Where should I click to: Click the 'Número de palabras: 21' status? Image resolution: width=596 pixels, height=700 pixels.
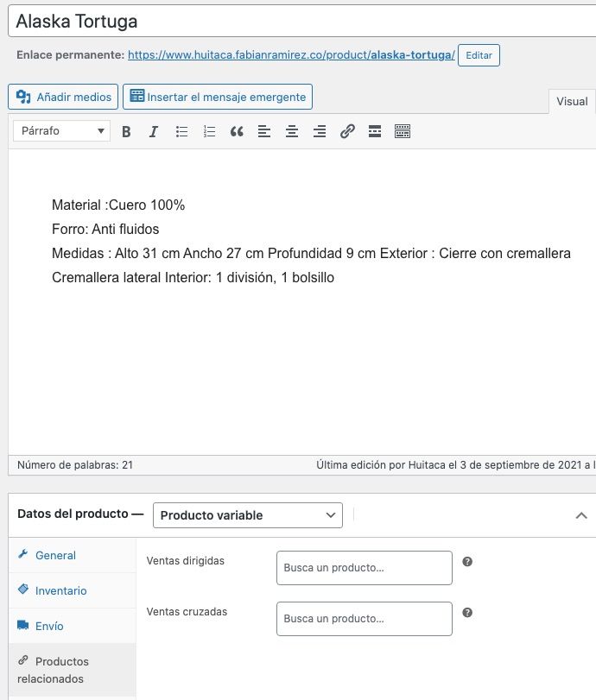point(75,465)
